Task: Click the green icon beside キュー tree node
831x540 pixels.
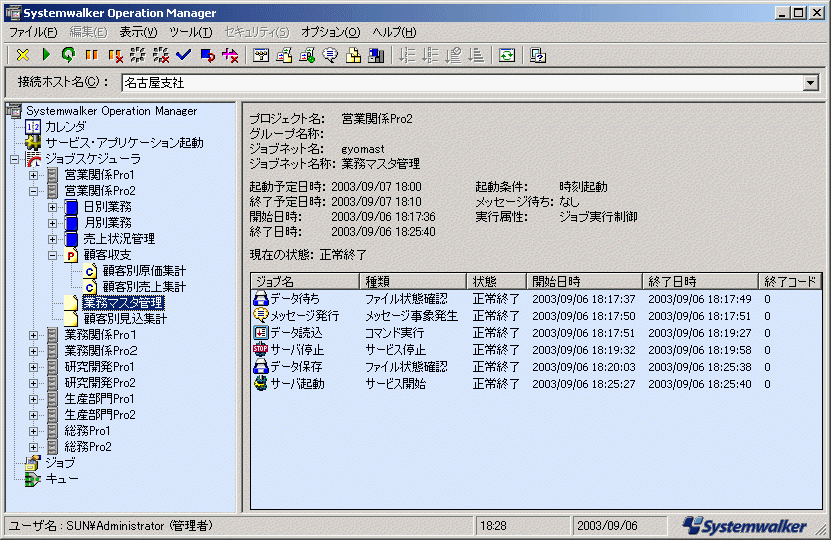Action: click(33, 479)
